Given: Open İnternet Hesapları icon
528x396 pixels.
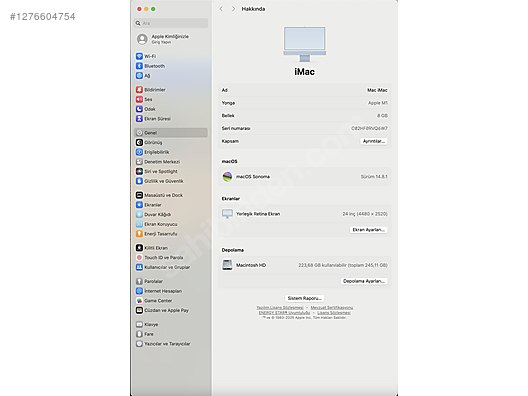Looking at the screenshot, I should [139, 291].
